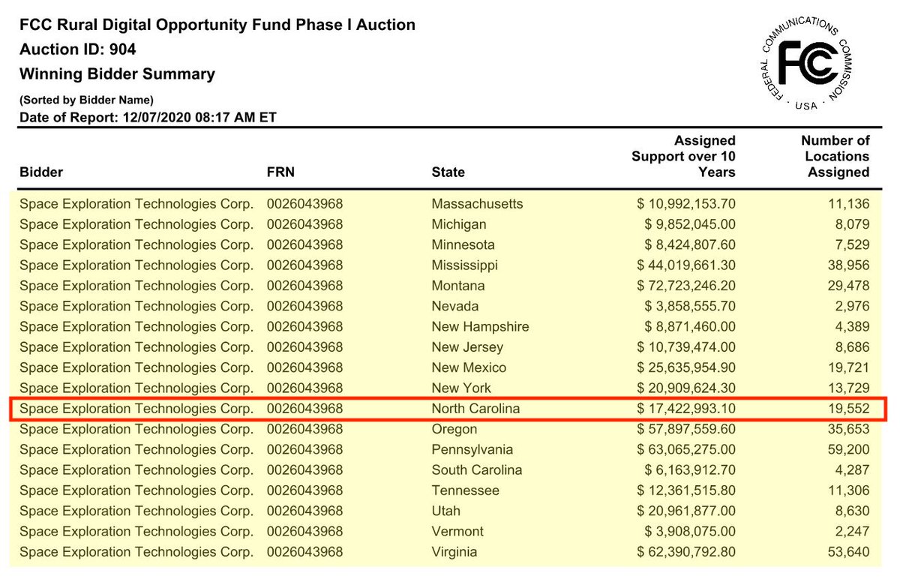Click Oregon's $57,897,559.60 support amount
The image size is (900, 588).
coord(686,429)
